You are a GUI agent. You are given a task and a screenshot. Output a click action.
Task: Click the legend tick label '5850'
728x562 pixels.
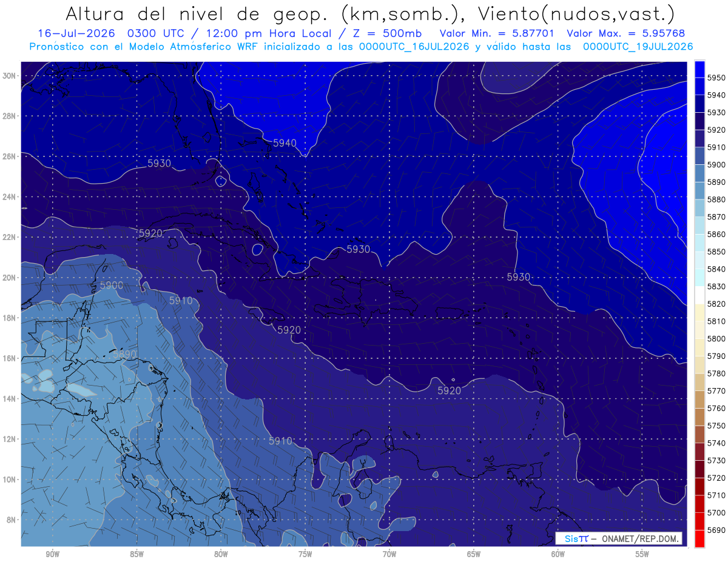pos(716,252)
